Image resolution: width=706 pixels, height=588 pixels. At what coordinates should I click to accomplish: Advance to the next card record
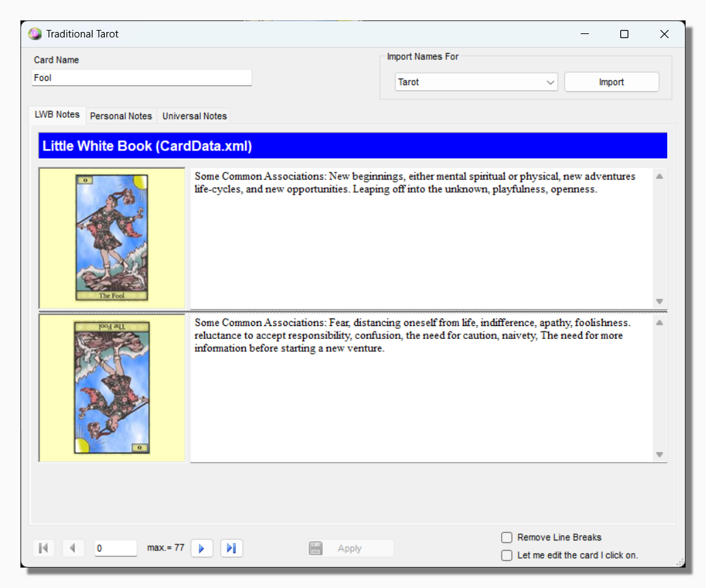[202, 548]
